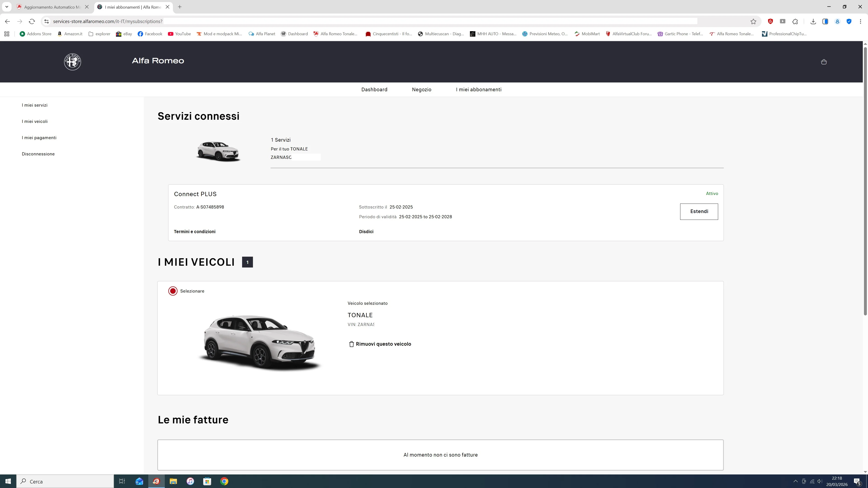Reload the page
868x488 pixels.
point(32,21)
